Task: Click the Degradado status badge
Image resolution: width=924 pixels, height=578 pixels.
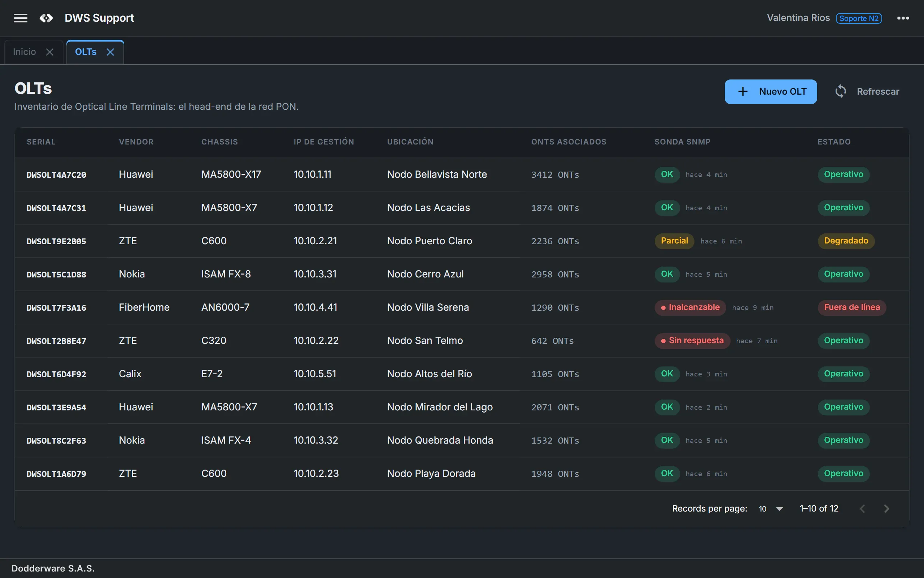Action: tap(846, 241)
